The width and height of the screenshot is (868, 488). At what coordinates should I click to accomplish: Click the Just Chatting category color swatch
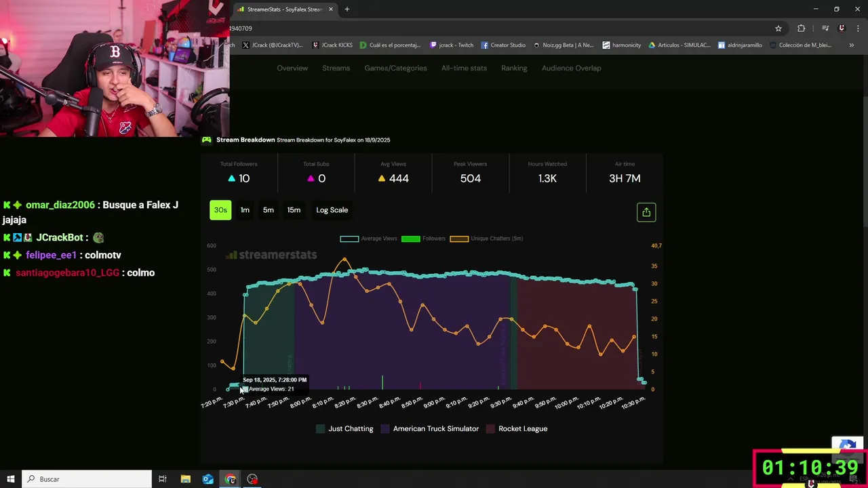[321, 429]
